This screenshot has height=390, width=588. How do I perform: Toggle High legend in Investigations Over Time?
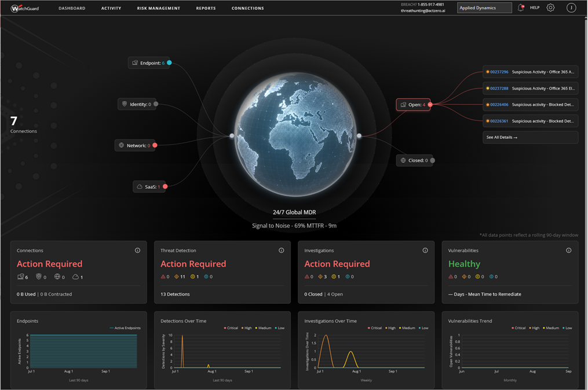390,328
